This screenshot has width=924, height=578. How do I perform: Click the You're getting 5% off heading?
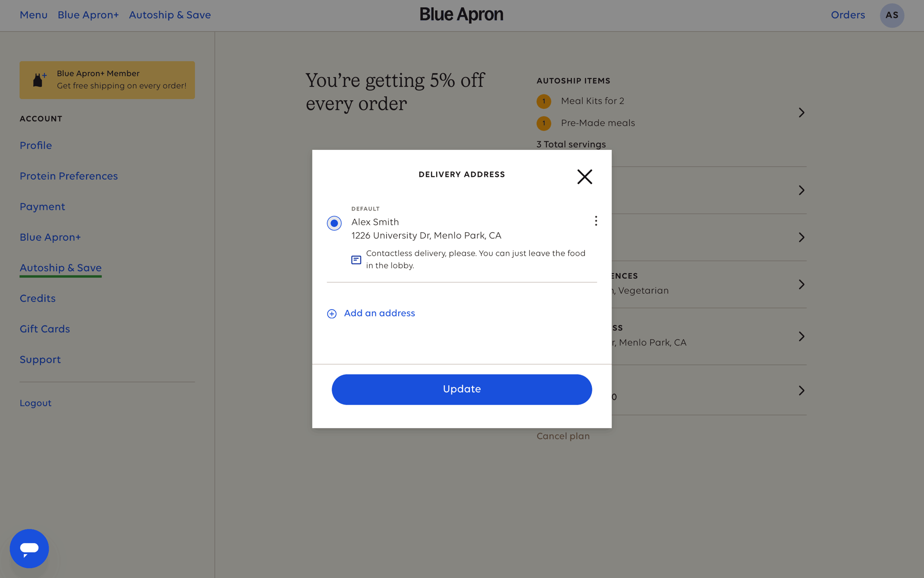pos(395,92)
